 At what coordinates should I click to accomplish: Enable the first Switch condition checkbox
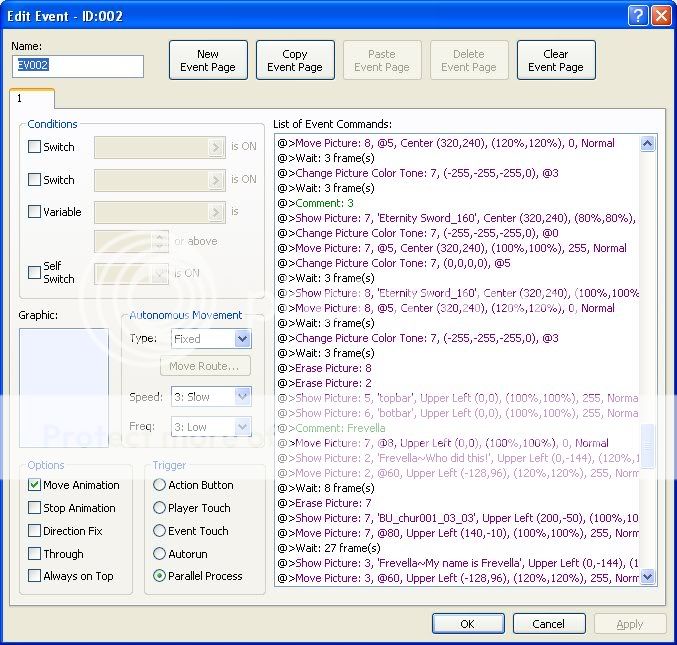tap(35, 147)
